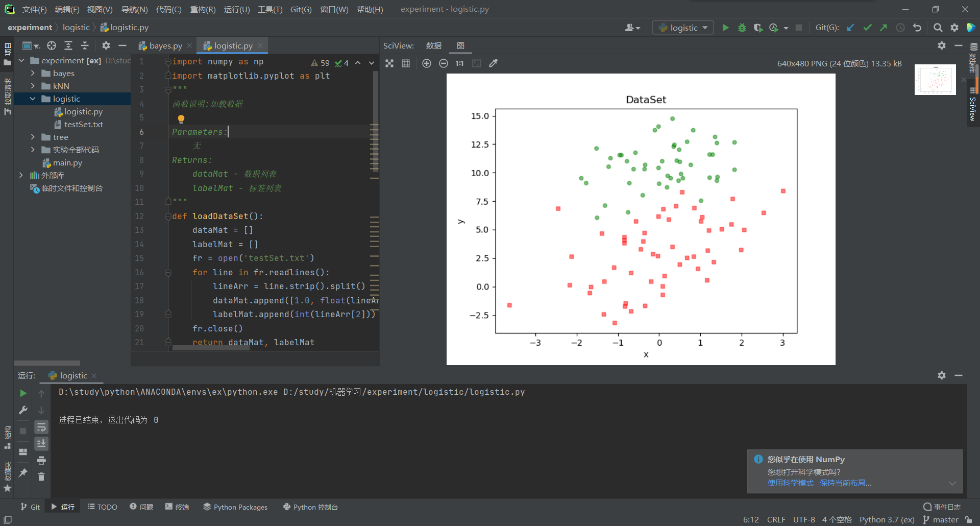Run with coverage icon in top toolbar
Screen dimensions: 980x526
click(x=758, y=28)
